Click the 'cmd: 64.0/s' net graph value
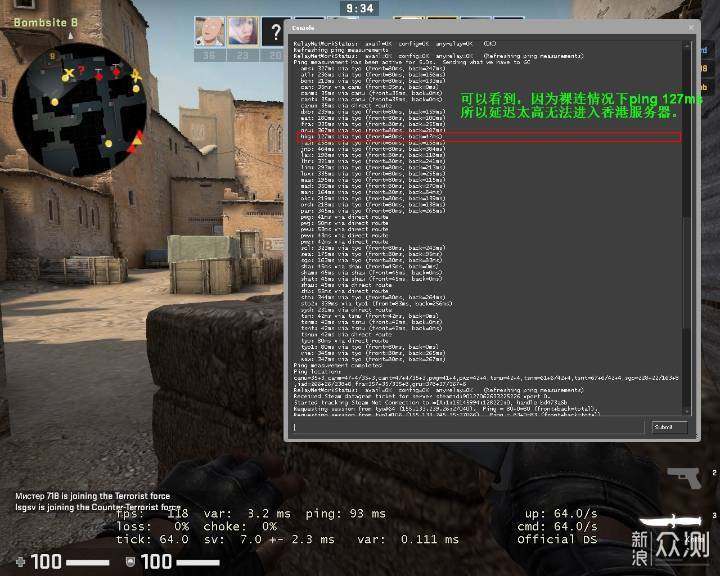 click(x=557, y=526)
